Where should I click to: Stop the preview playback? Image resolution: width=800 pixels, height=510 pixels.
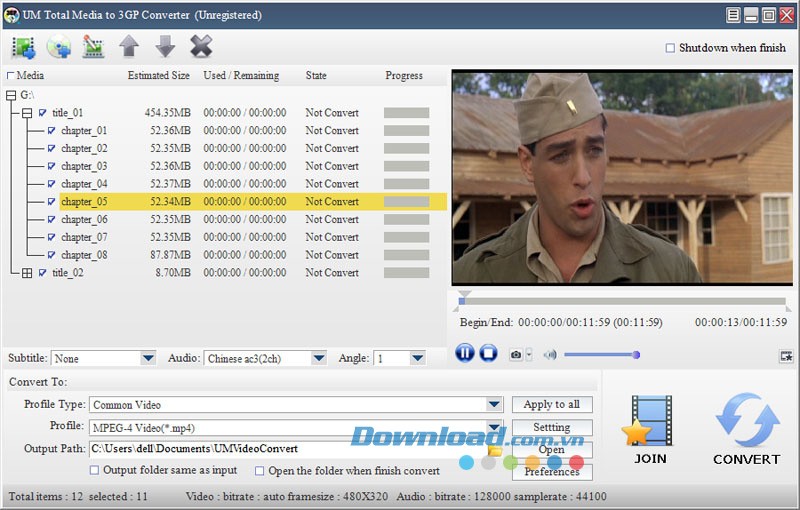click(488, 353)
